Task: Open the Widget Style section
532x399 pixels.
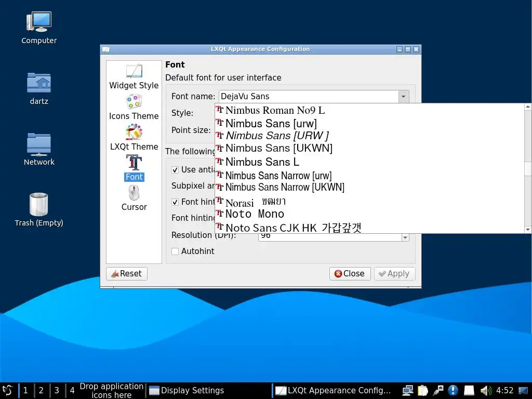Action: (x=134, y=77)
